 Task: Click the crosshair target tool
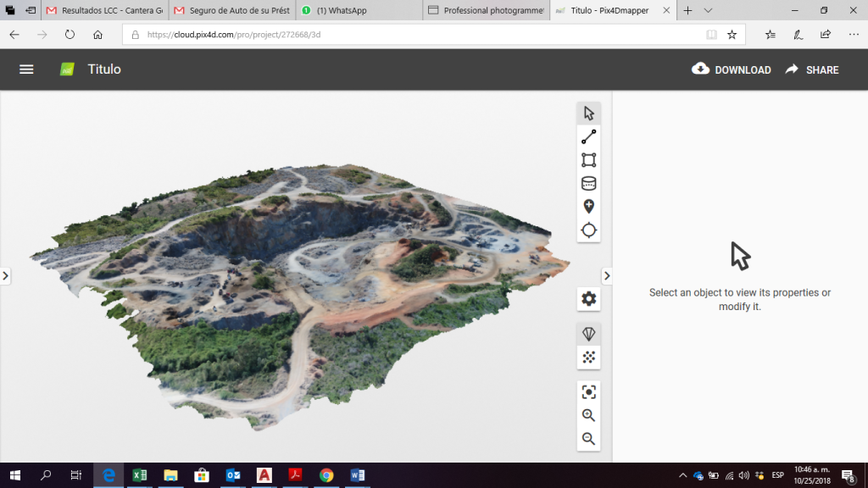(x=589, y=230)
